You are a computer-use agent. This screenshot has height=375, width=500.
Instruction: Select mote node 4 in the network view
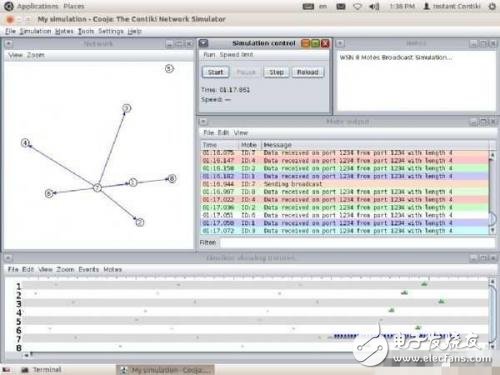click(25, 143)
